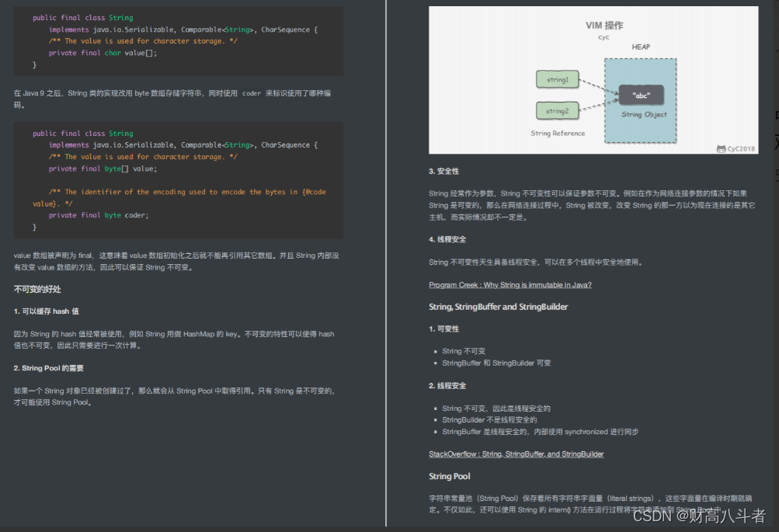Click the code line declaring byte coder field
The image size is (779, 532).
(x=99, y=214)
